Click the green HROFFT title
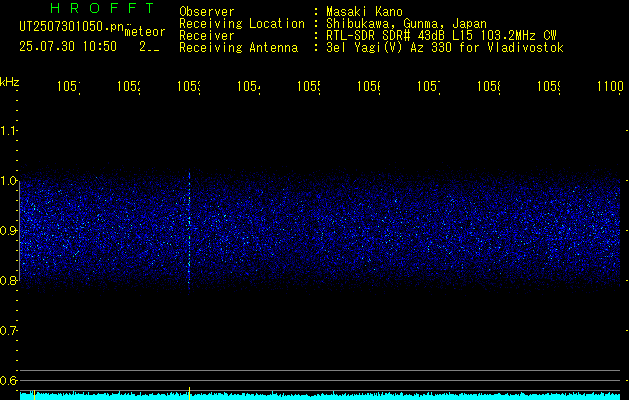The height and width of the screenshot is (400, 629). click(x=102, y=8)
